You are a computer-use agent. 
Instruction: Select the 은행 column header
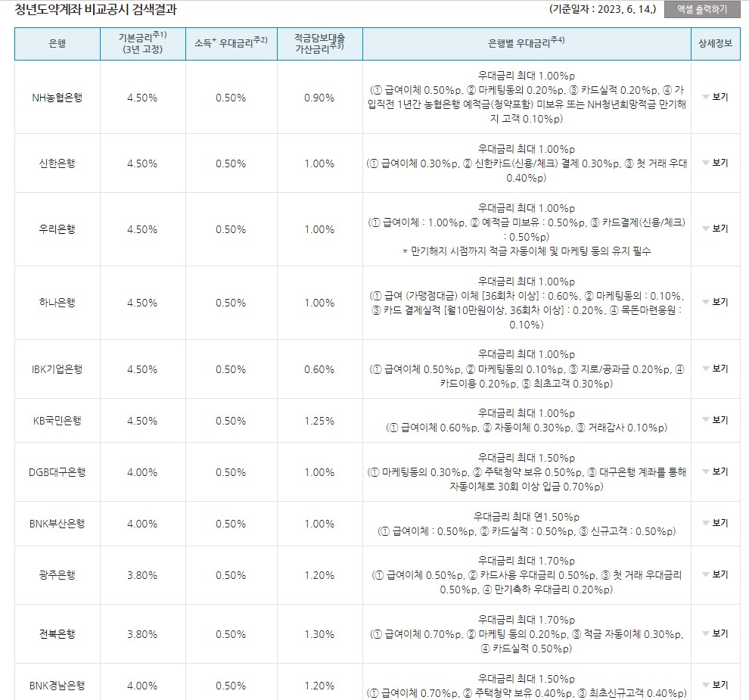(x=57, y=43)
